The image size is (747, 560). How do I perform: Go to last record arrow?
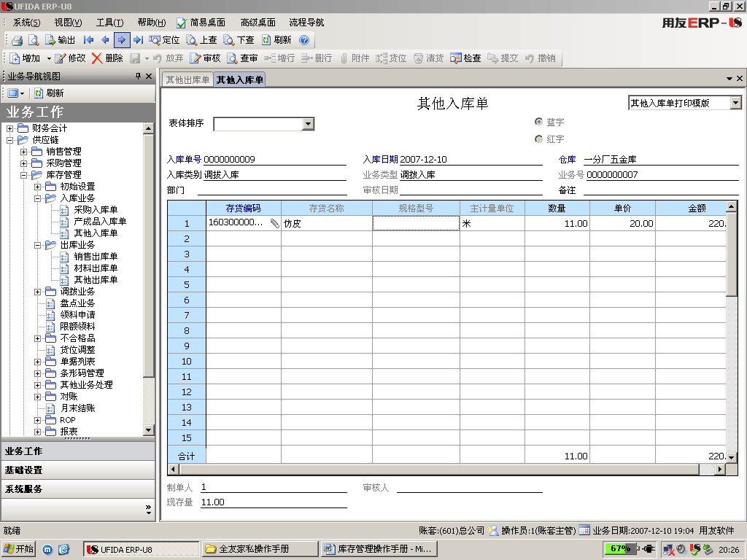(138, 40)
